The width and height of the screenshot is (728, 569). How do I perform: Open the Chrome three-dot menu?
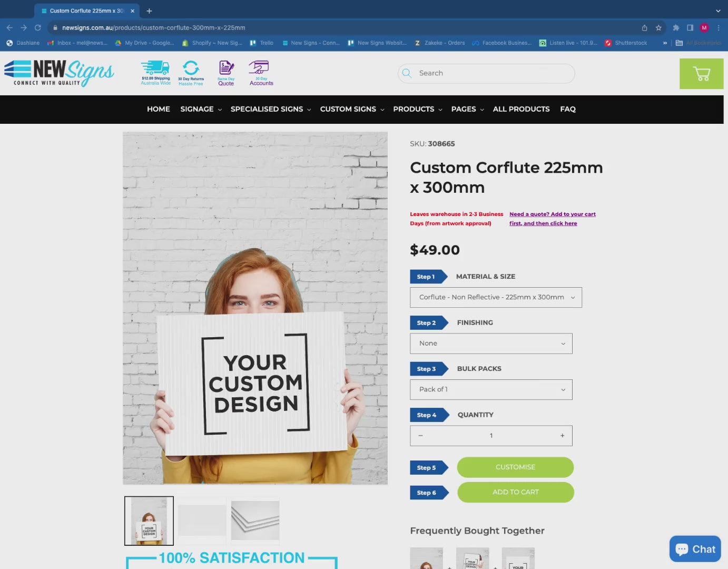tap(719, 27)
